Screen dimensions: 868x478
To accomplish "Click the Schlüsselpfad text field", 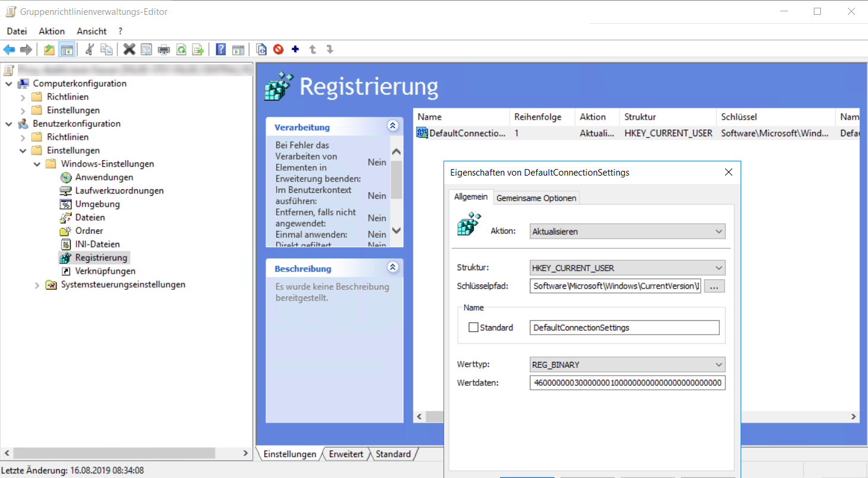I will (616, 286).
